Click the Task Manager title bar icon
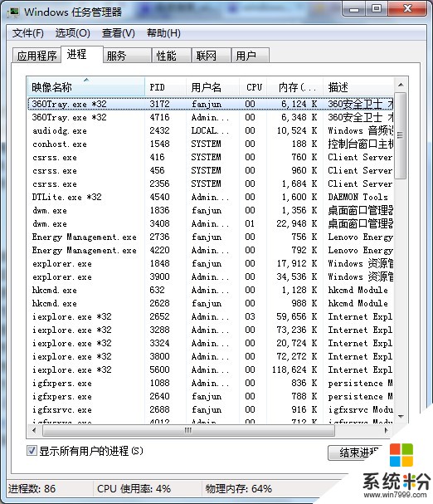This screenshot has height=504, width=433. pyautogui.click(x=13, y=12)
